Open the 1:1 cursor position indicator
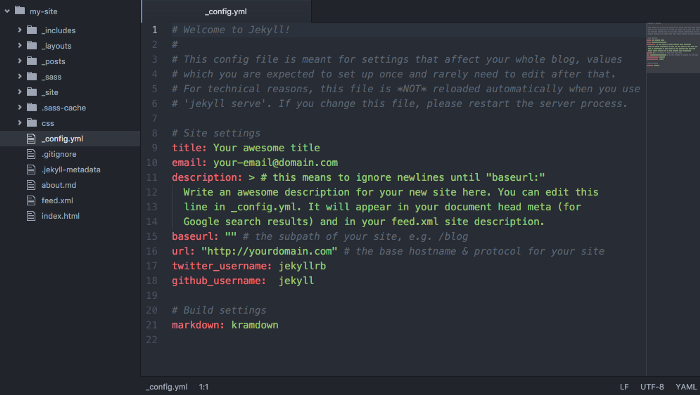 [x=204, y=387]
